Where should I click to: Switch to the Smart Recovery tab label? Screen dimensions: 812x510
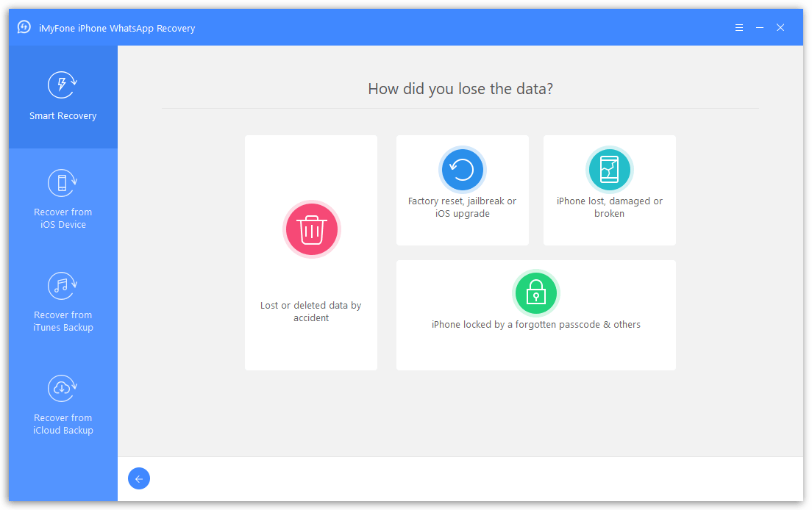[x=63, y=116]
